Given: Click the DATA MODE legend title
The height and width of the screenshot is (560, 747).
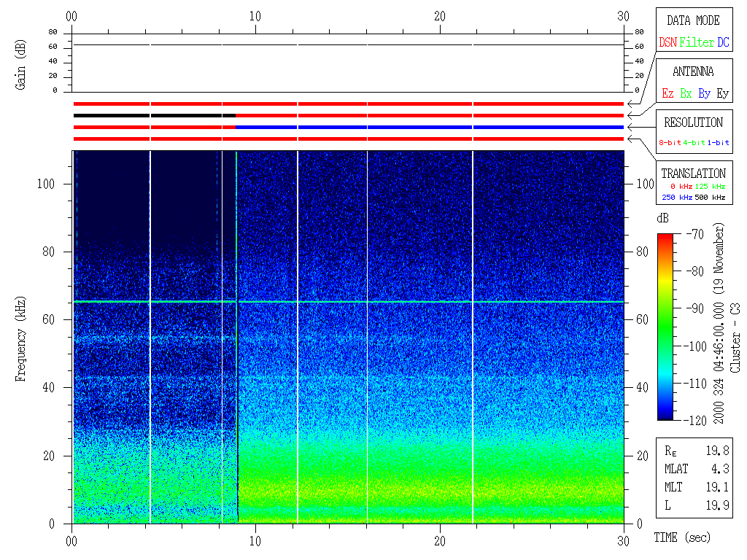Looking at the screenshot, I should pos(693,20).
